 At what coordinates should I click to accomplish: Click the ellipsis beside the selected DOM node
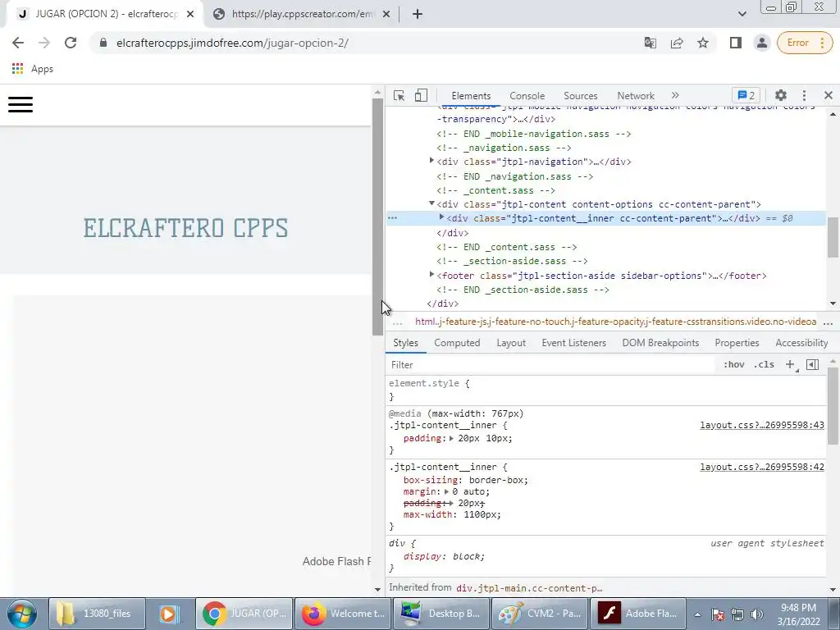(x=393, y=218)
